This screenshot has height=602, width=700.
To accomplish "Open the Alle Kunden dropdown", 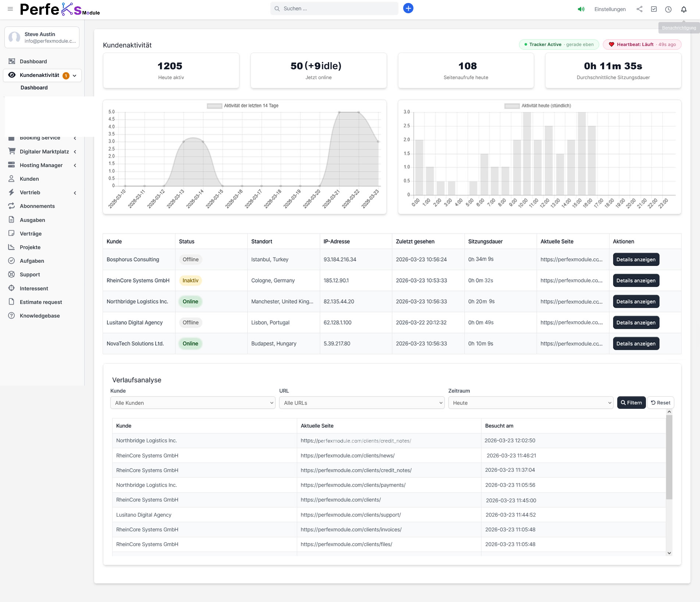I will (192, 403).
